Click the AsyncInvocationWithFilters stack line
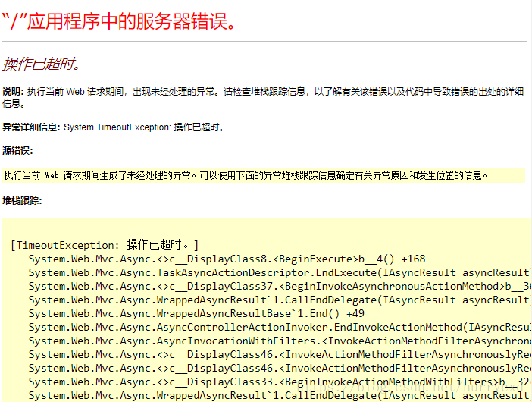 click(x=280, y=341)
